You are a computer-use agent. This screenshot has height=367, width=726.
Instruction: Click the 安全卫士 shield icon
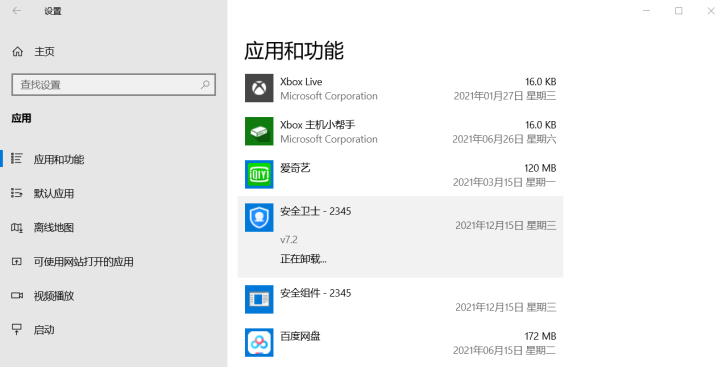pos(259,218)
